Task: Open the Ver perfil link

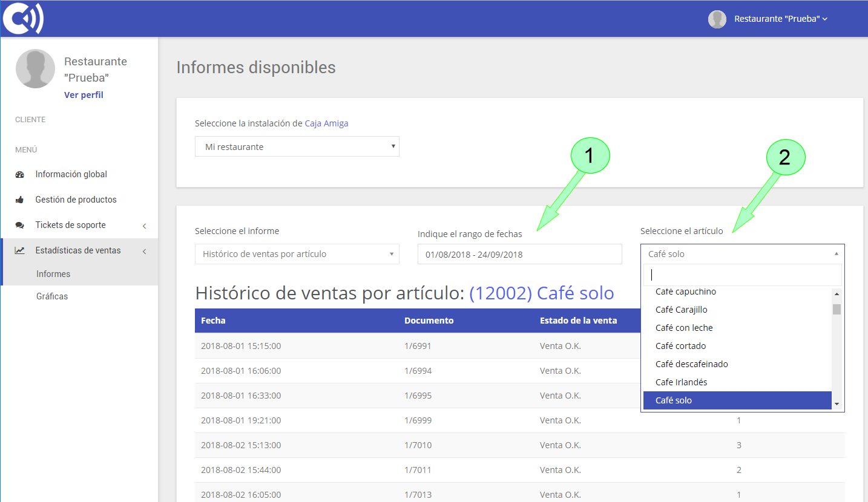Action: pyautogui.click(x=84, y=95)
